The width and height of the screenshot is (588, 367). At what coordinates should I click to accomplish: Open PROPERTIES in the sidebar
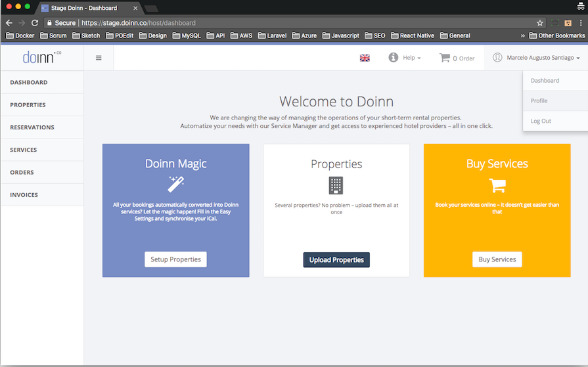[42, 104]
